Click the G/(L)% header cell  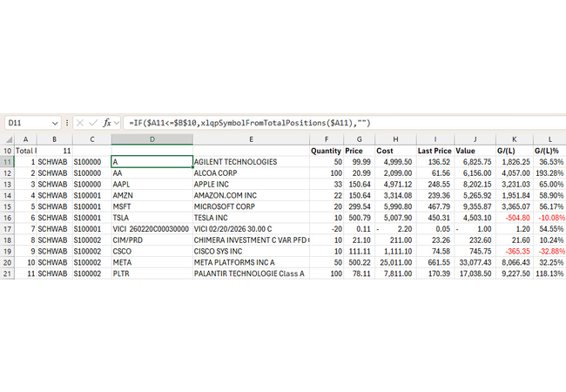click(x=549, y=151)
